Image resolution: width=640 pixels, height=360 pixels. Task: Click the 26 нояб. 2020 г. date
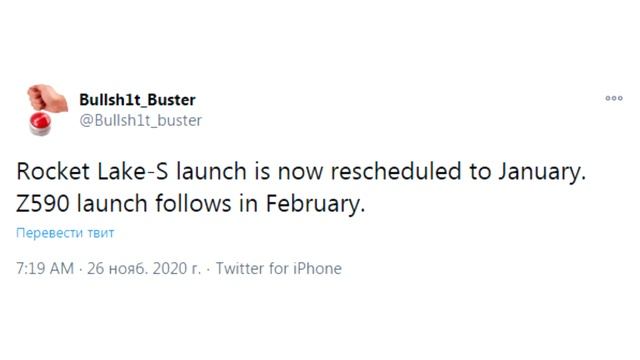pos(144,268)
